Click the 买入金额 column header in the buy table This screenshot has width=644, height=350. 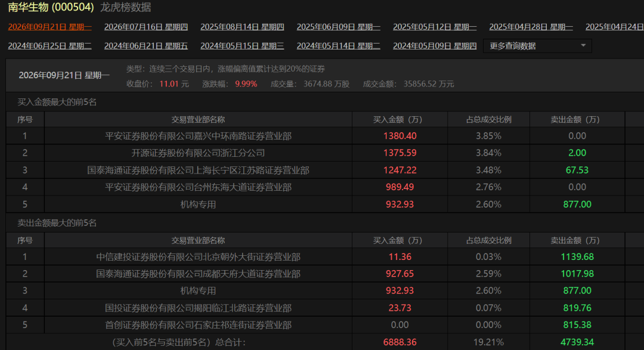pyautogui.click(x=398, y=119)
